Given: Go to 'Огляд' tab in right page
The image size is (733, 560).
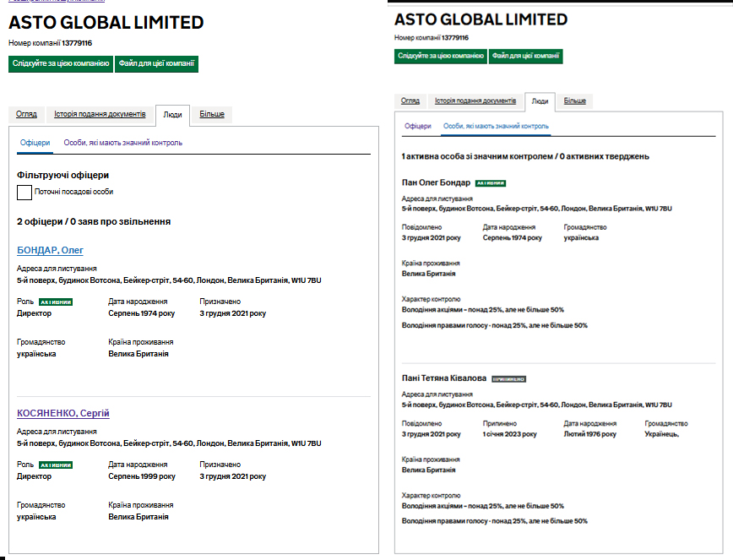Looking at the screenshot, I should 410,101.
